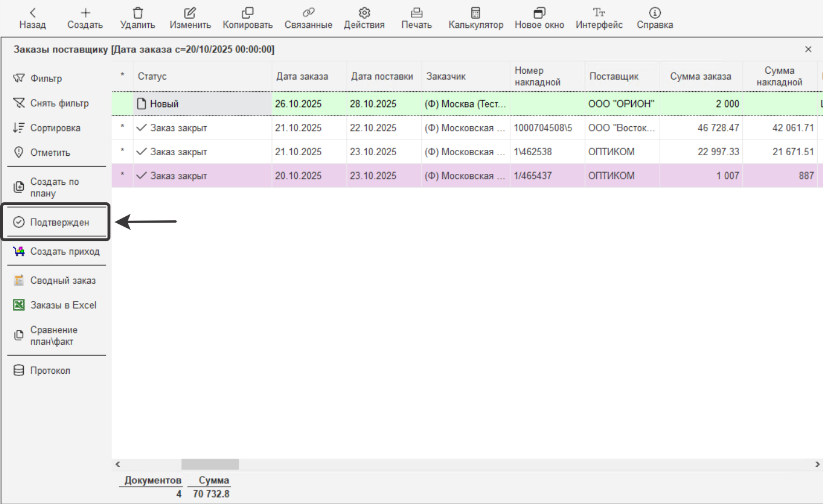This screenshot has width=823, height=504.
Task: Open Связанные linked documents
Action: 308,13
